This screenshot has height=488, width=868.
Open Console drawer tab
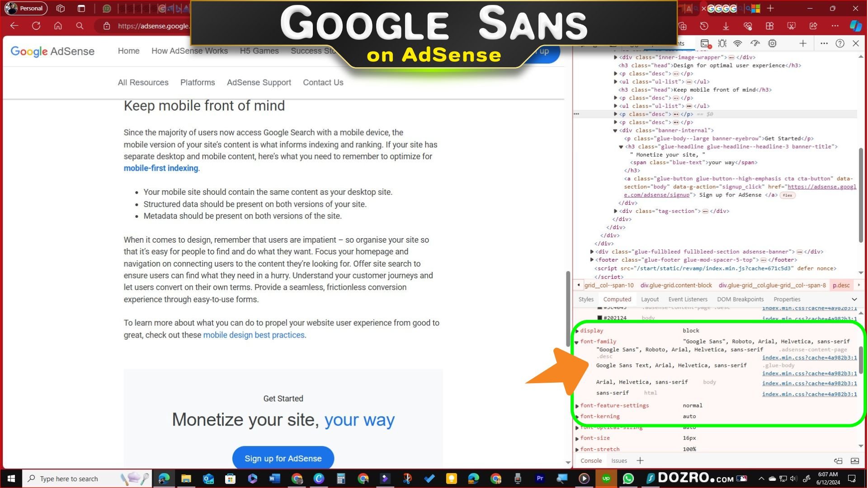[591, 460]
